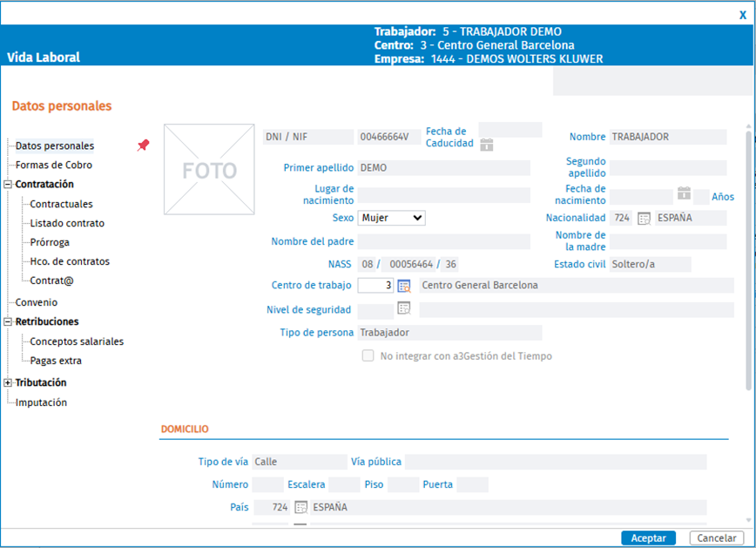Go to Hco. de contratos
This screenshot has width=756, height=548.
pos(70,261)
